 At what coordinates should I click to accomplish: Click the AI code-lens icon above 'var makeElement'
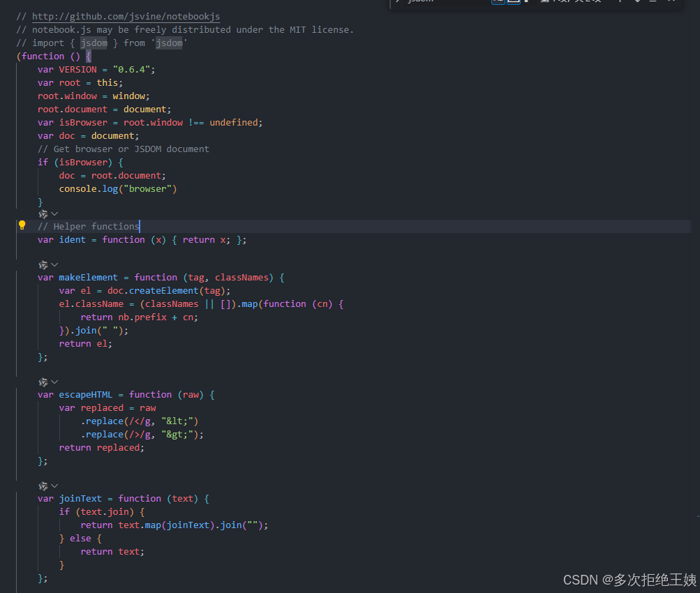pos(43,265)
